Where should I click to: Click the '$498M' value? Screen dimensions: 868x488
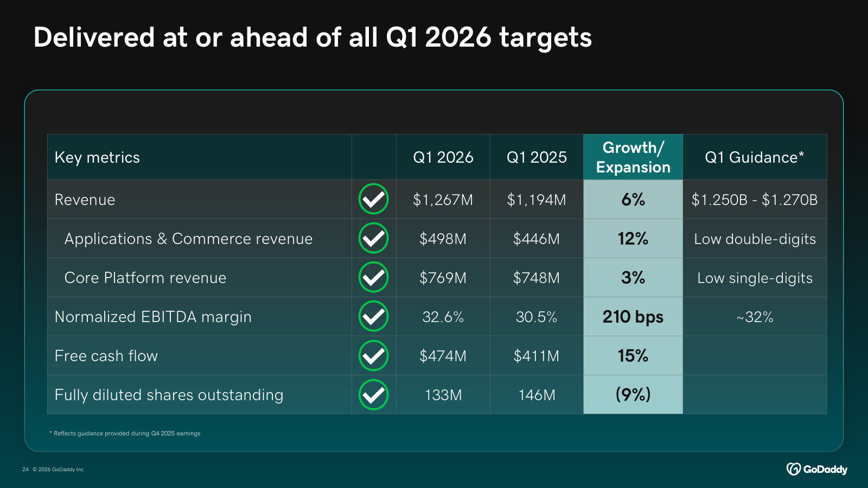pos(443,239)
